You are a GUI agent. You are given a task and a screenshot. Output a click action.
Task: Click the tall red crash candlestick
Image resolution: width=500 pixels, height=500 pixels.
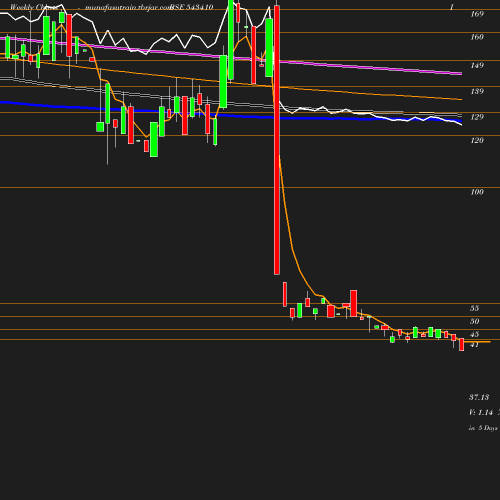[277, 140]
